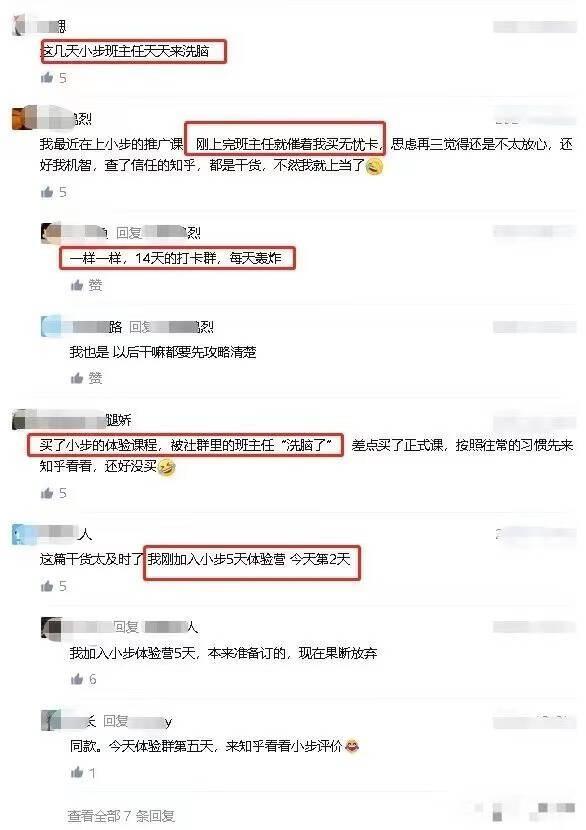
Task: Like the comment 这篇干货太及时了
Action: [x=47, y=585]
